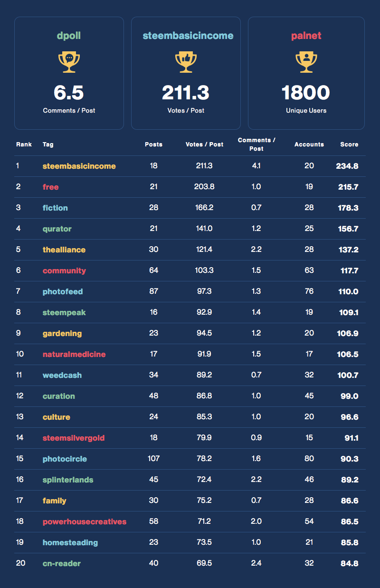This screenshot has height=588, width=380.
Task: Open the powerhousecreatives tag
Action: click(x=85, y=521)
